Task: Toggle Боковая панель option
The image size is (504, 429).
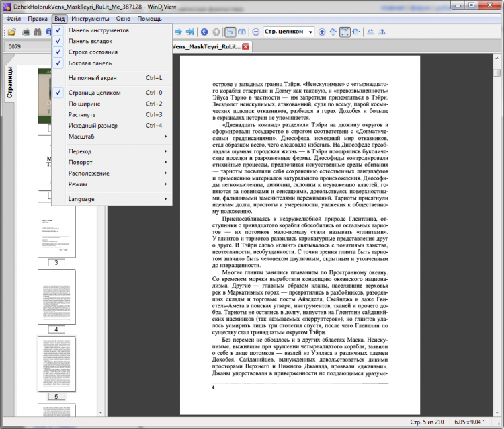Action: pos(112,63)
